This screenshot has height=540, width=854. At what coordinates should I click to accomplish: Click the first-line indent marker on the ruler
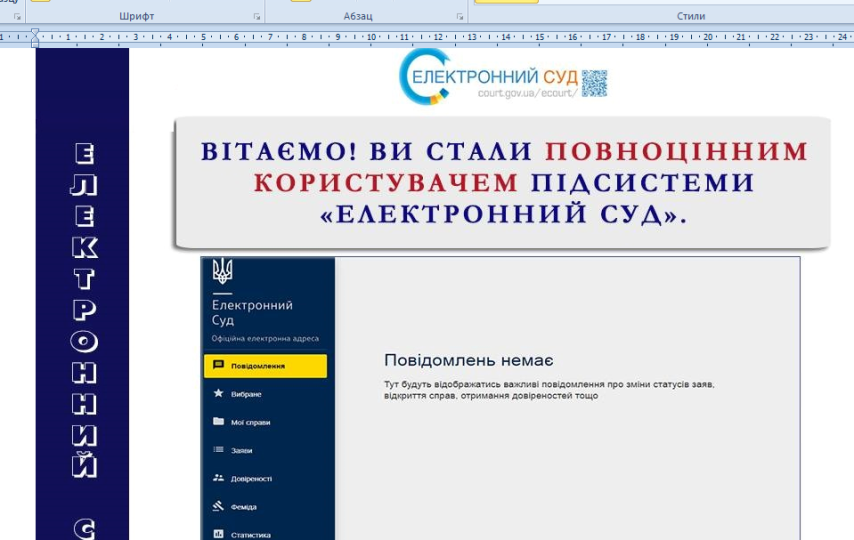click(x=35, y=33)
